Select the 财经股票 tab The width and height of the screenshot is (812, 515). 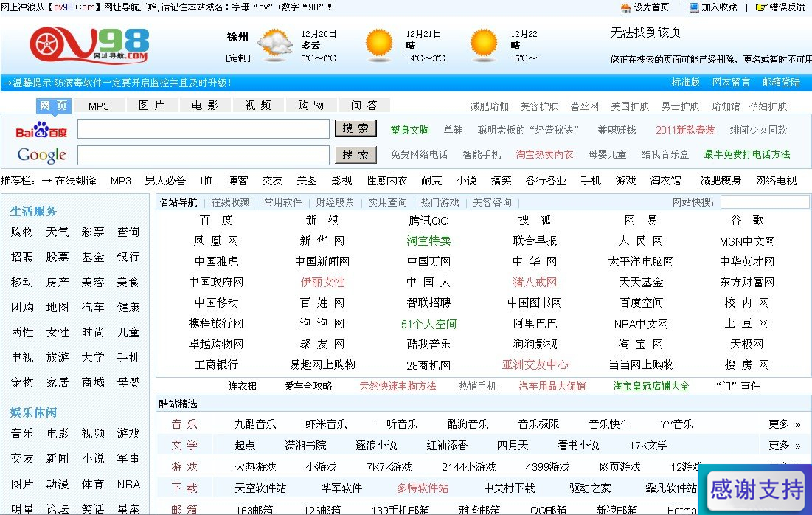335,202
